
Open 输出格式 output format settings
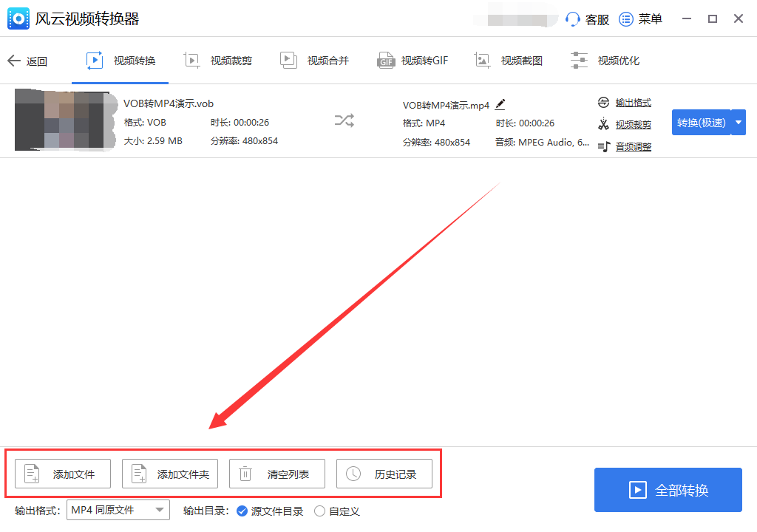pyautogui.click(x=632, y=103)
